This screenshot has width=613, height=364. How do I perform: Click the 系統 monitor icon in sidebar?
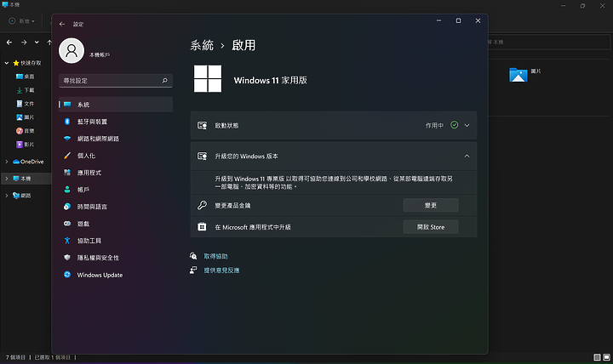pos(67,105)
